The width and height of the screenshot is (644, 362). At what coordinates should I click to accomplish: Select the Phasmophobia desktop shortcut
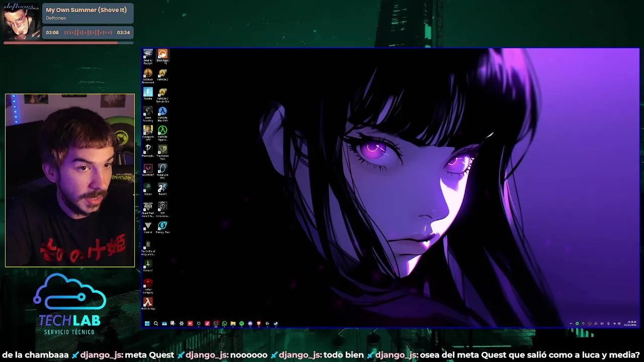click(x=148, y=151)
